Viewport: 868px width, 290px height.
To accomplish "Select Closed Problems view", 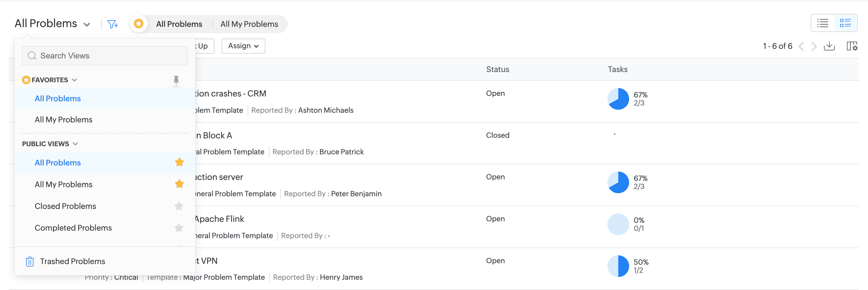I will click(x=65, y=206).
